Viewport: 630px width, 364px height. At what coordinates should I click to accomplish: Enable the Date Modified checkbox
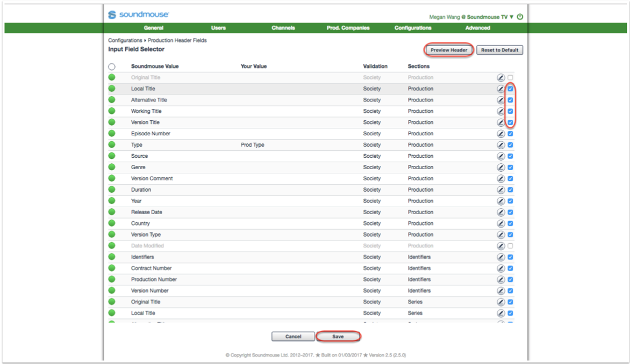pyautogui.click(x=510, y=246)
